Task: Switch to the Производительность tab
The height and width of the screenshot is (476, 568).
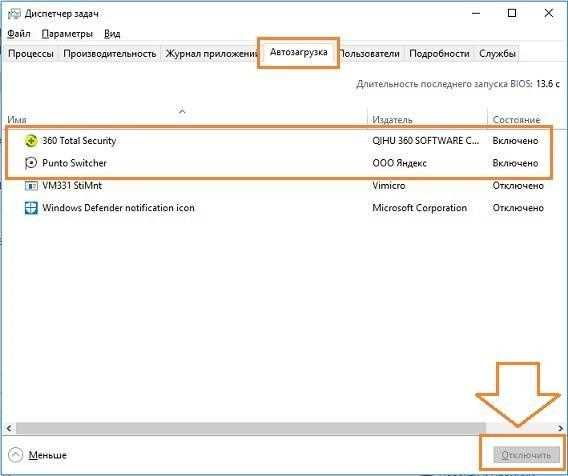Action: point(109,54)
